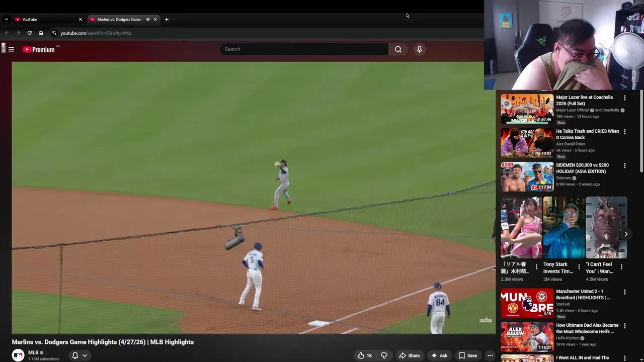
Task: Open SIDEMEN $20,000 vs $200 thumbnail
Action: coord(527,176)
